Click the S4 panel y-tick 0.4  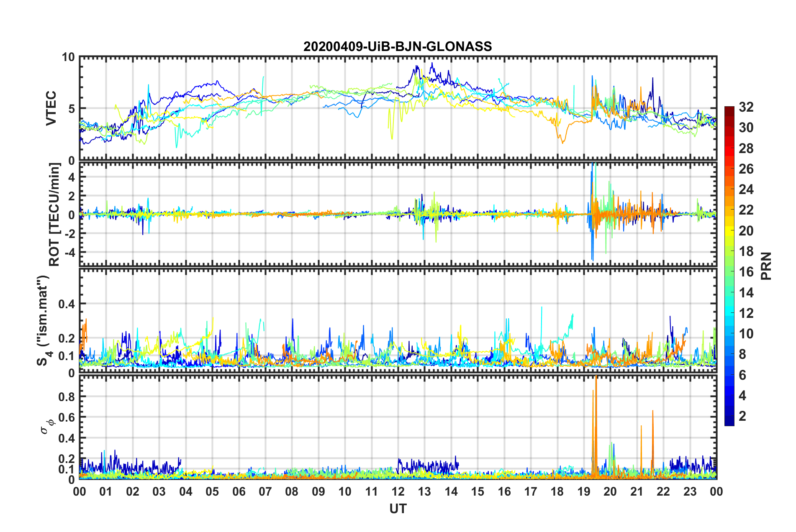click(x=67, y=304)
